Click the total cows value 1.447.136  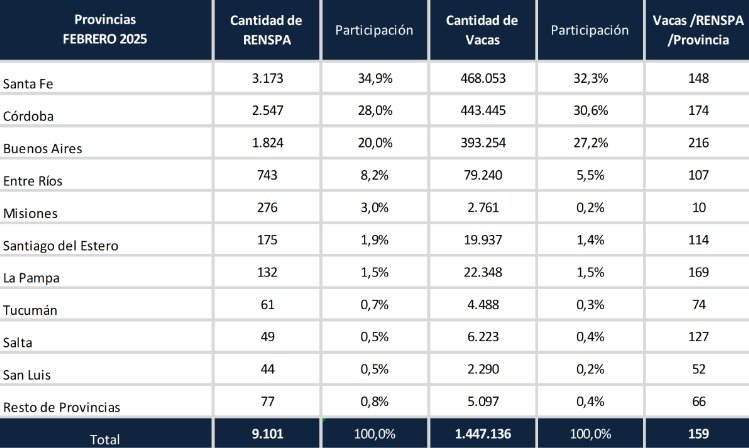[x=483, y=434]
